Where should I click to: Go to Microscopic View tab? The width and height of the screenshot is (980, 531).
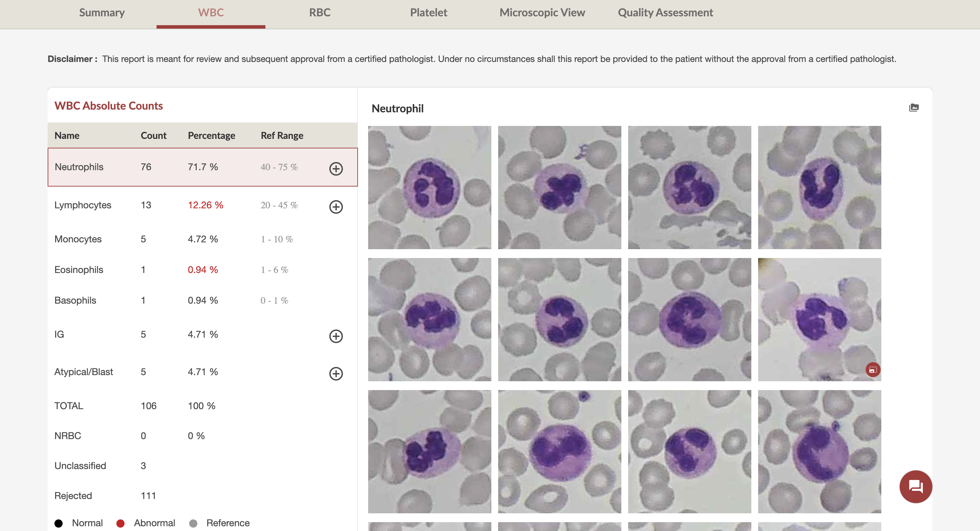[x=542, y=13]
